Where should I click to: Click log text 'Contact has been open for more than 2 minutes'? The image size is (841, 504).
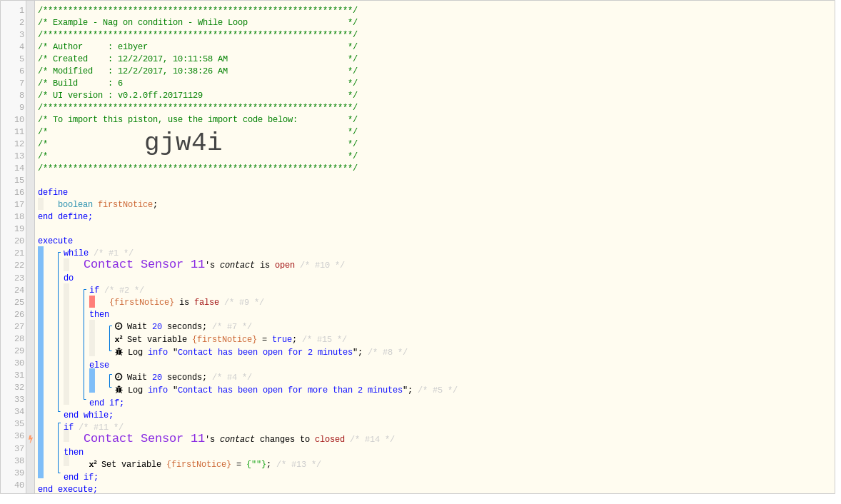291,392
